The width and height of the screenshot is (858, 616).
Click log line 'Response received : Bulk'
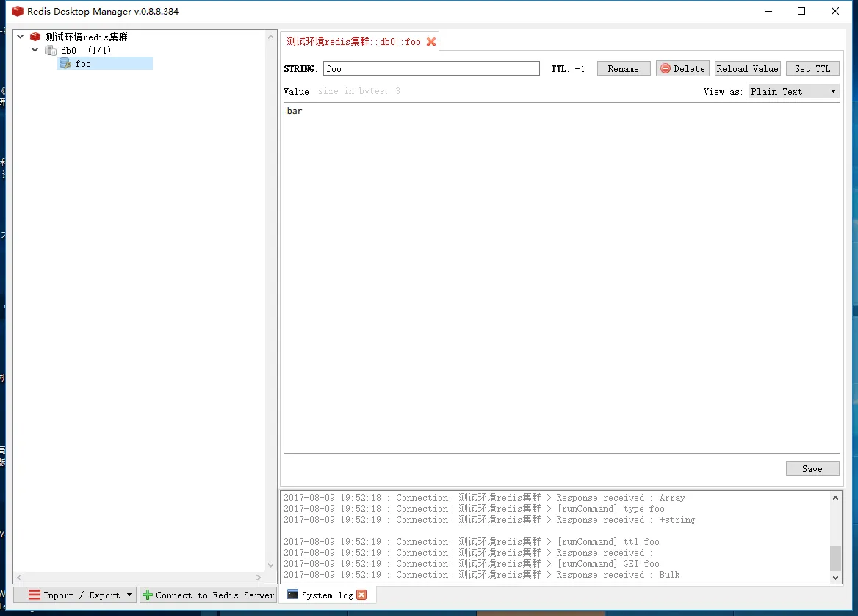coord(618,575)
